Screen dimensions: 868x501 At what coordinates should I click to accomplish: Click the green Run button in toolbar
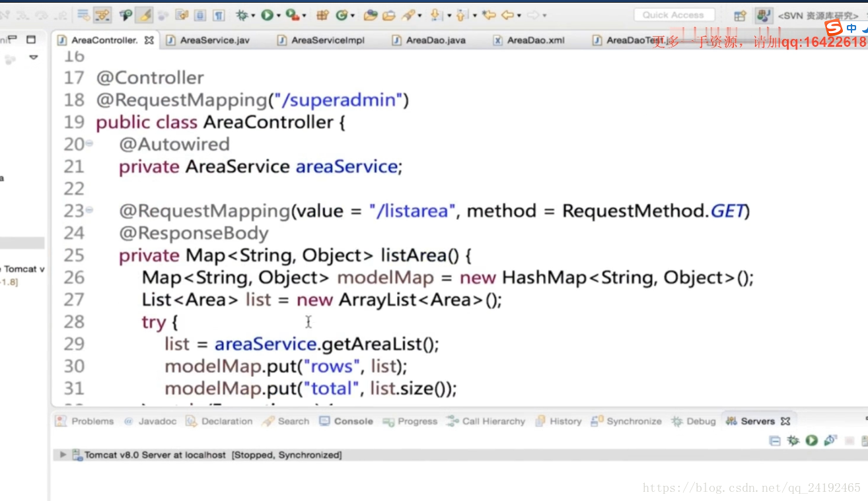[x=267, y=15]
